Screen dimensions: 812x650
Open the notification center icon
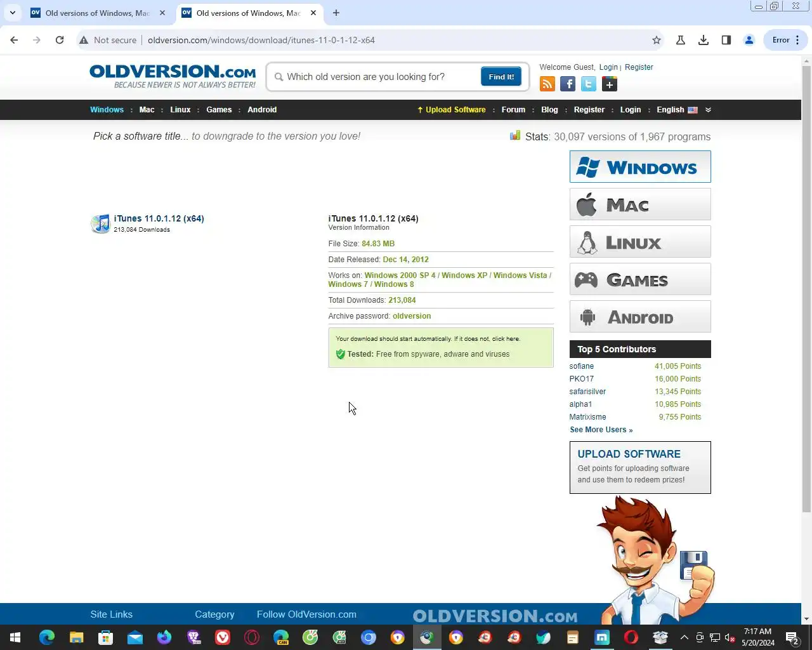coord(792,637)
